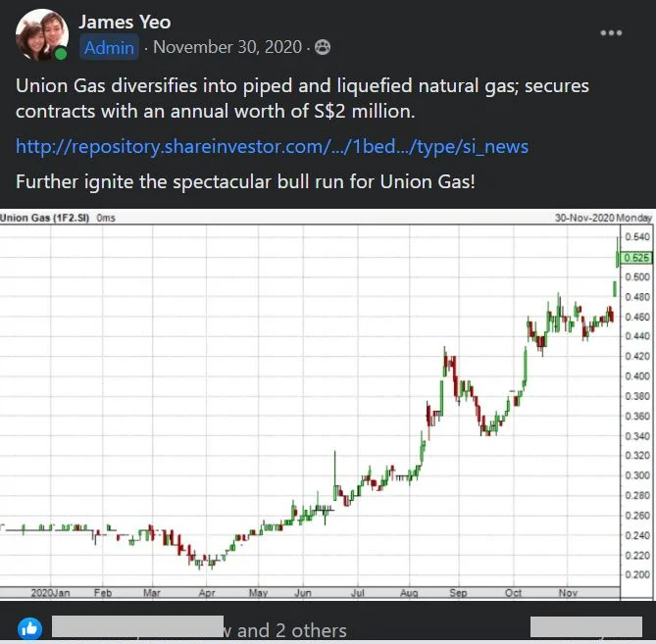Click the group privacy icon beside the date
The height and width of the screenshot is (644, 656).
pyautogui.click(x=323, y=47)
